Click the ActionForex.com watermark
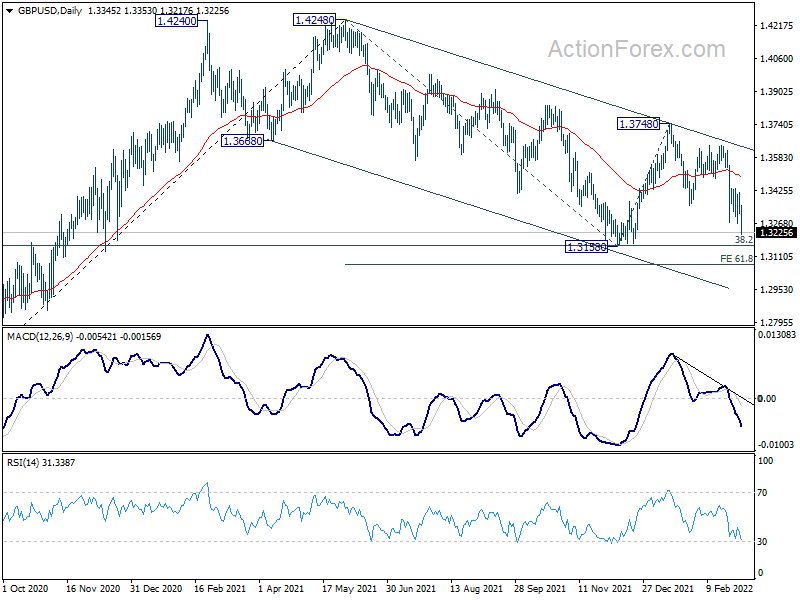The width and height of the screenshot is (800, 600). tap(637, 49)
